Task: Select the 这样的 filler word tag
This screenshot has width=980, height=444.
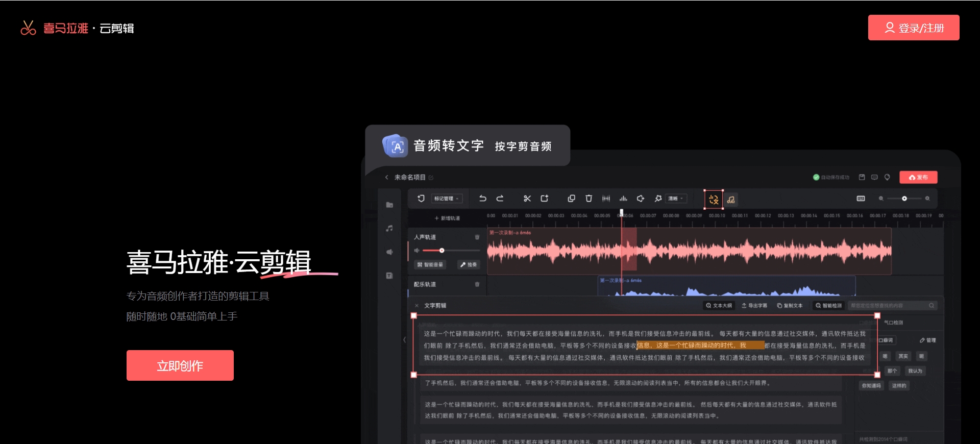Action: [899, 386]
